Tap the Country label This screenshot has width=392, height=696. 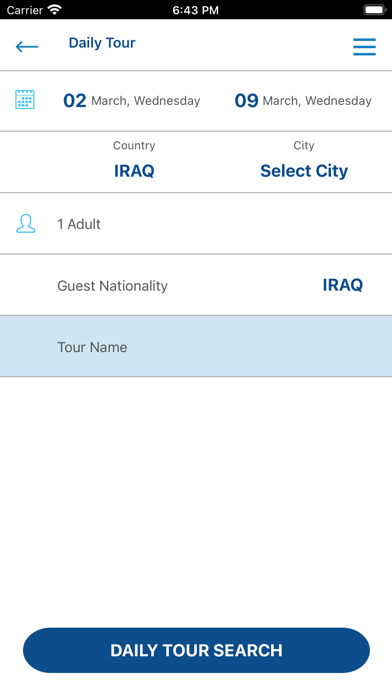tap(134, 146)
